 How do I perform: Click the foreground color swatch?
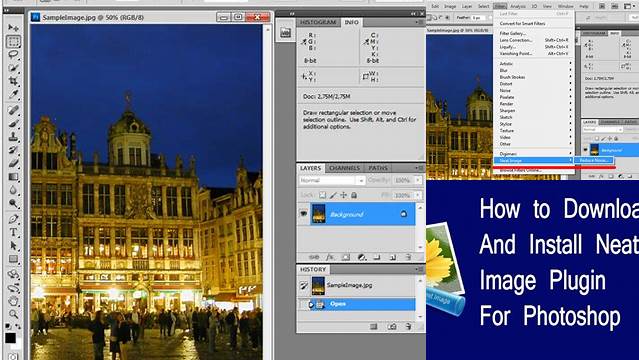[10, 338]
